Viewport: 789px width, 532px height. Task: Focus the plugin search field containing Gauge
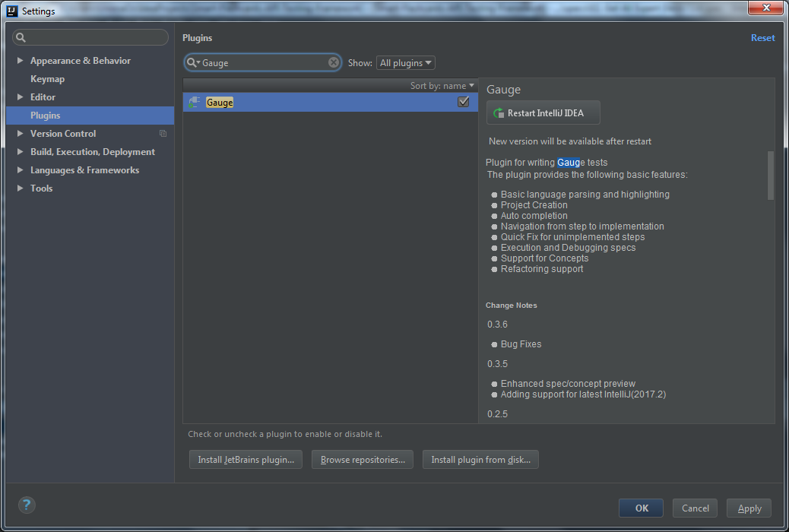click(x=263, y=62)
